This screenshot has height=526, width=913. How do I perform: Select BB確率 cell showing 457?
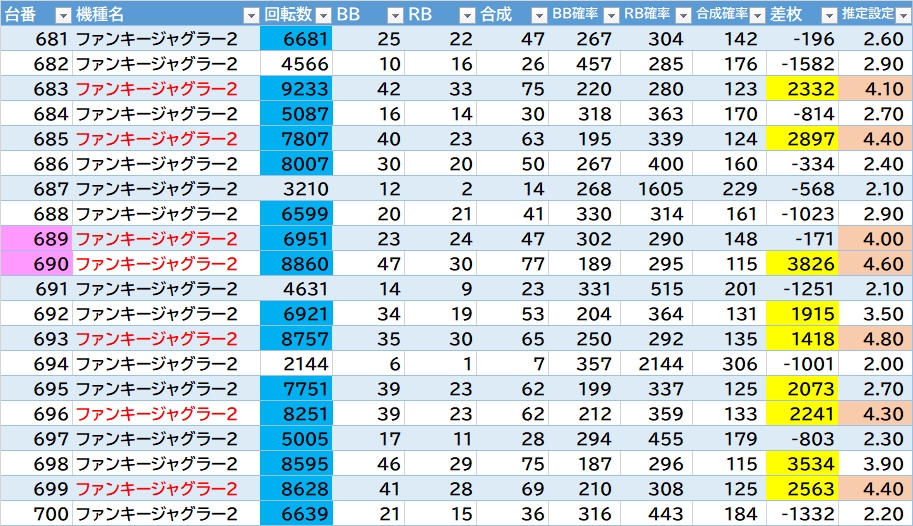point(584,64)
